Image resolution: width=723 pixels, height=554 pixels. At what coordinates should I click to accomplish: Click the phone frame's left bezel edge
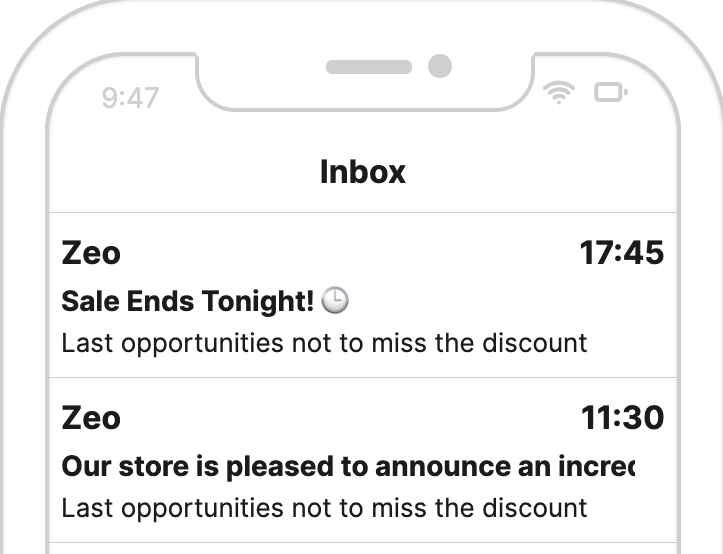(x=2, y=323)
